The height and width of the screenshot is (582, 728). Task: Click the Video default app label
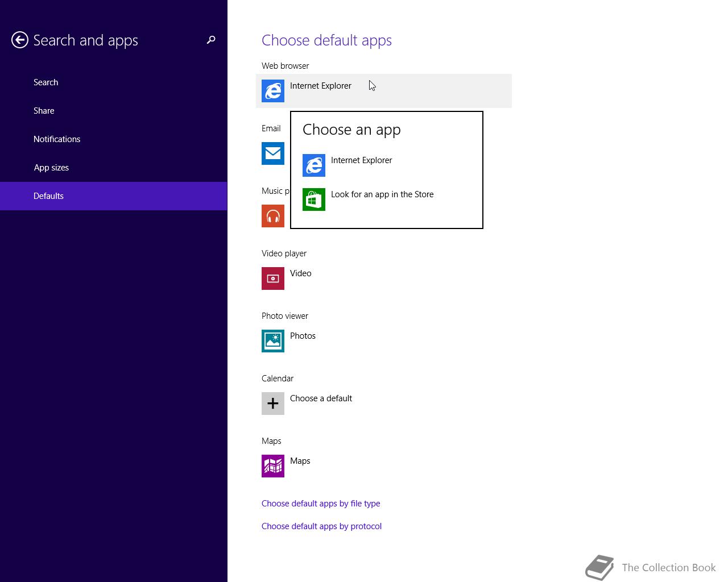[x=300, y=273]
